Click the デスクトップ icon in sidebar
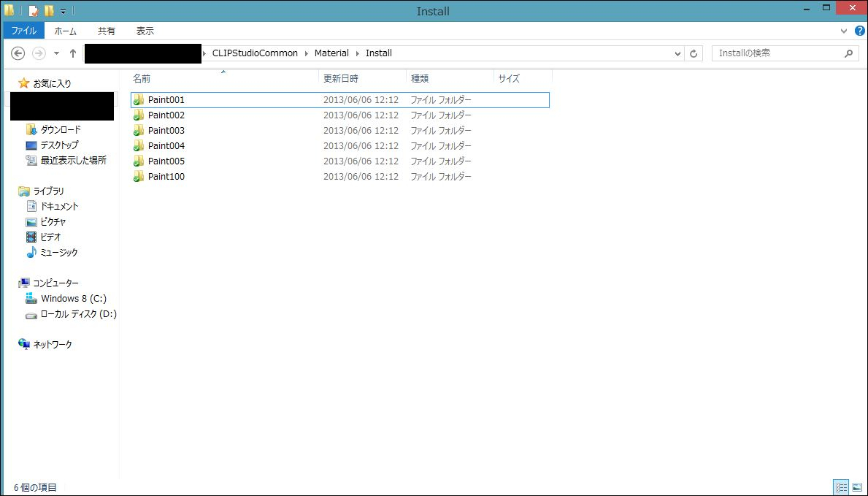Screen dimensions: 868x496 point(31,145)
